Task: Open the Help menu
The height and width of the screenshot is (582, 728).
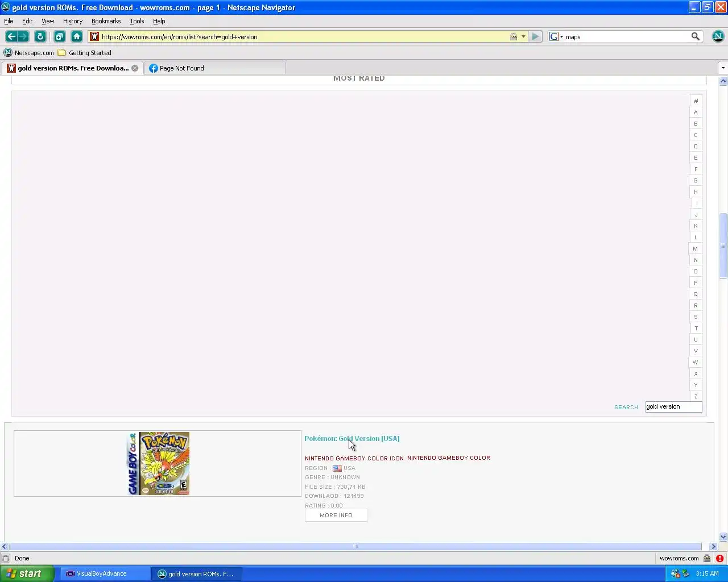Action: pos(159,21)
